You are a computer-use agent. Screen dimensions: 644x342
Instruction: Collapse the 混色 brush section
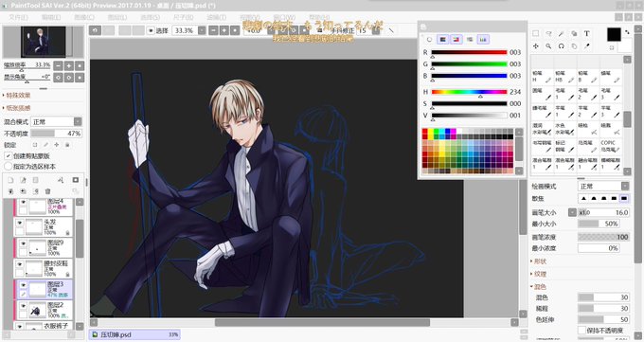point(539,286)
